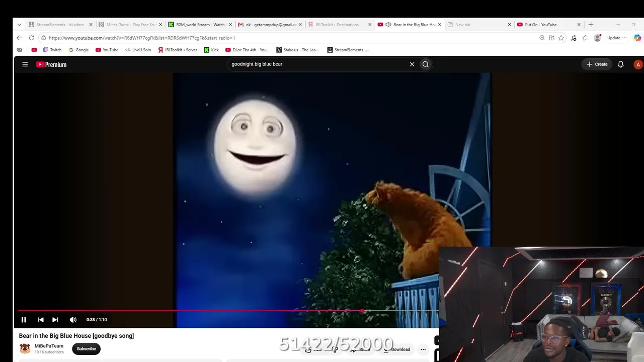Screen dimensions: 644x362
Task: Skip to the next video
Action: click(55, 320)
